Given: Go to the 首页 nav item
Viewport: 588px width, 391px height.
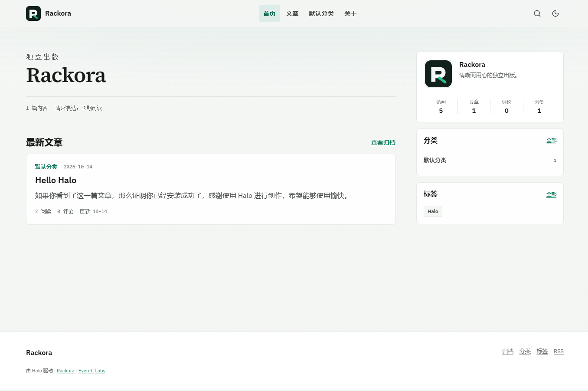Looking at the screenshot, I should pos(269,13).
